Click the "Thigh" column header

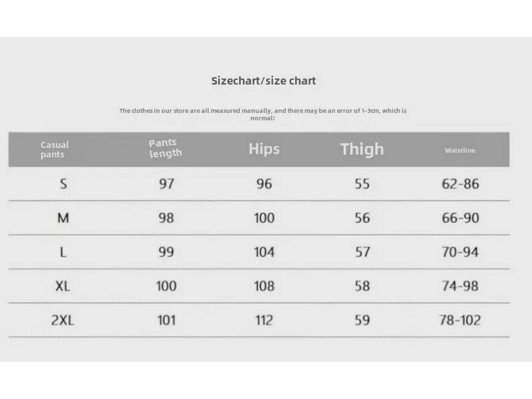pyautogui.click(x=362, y=150)
